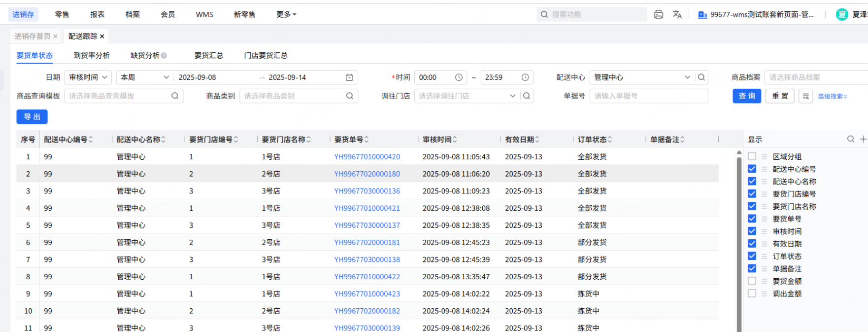
Task: Click search icon beside 配送中心 dropdown
Action: [x=701, y=77]
